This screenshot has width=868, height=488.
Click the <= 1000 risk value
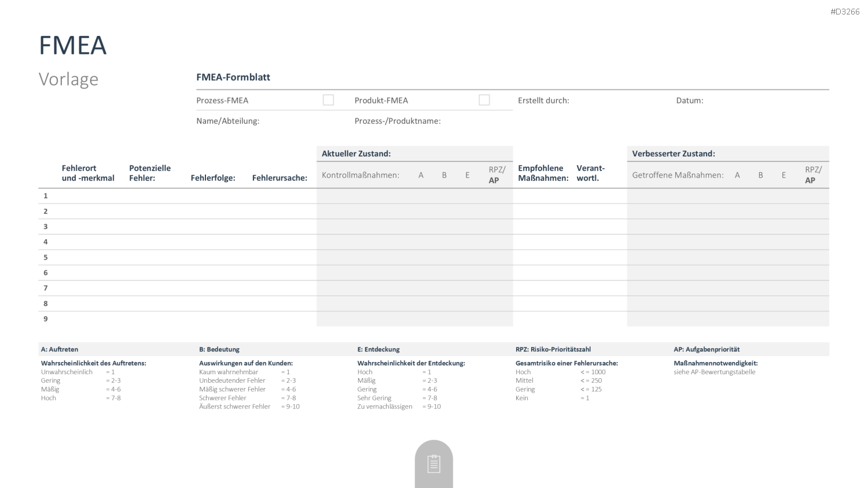click(593, 372)
